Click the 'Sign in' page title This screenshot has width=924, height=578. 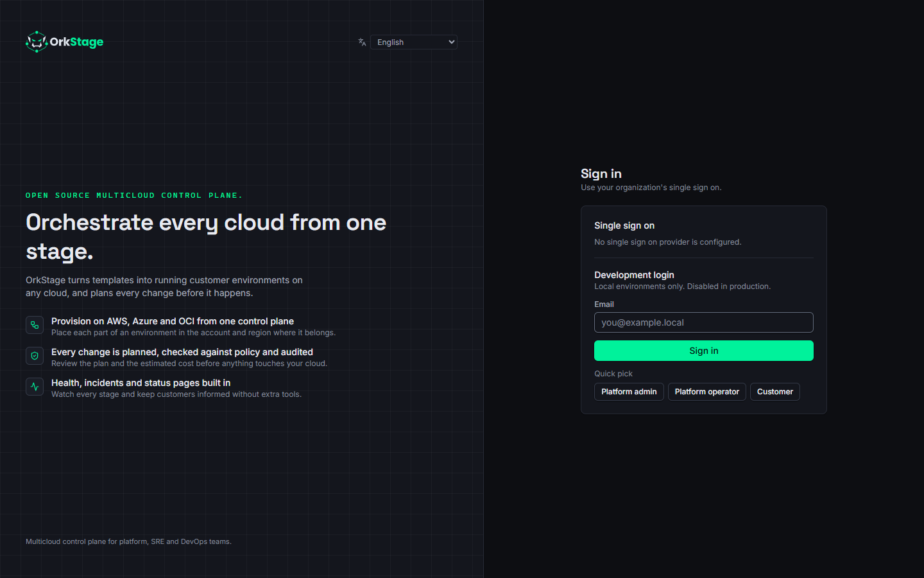click(x=601, y=173)
